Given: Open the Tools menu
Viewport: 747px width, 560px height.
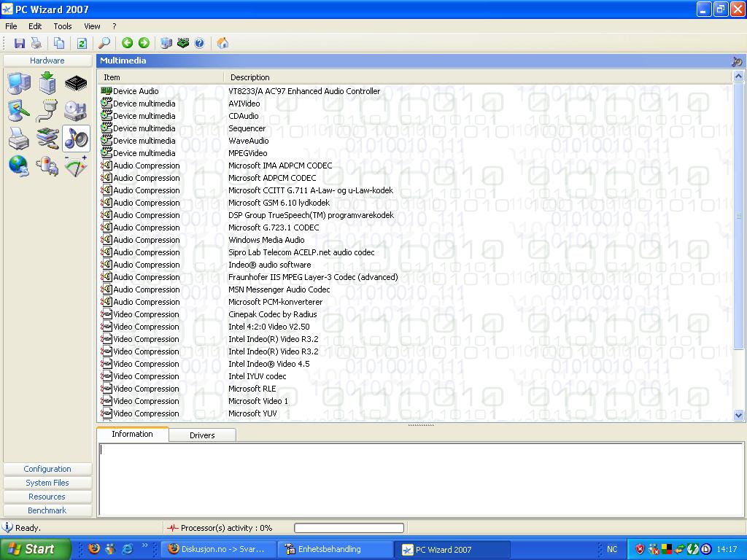Looking at the screenshot, I should tap(63, 26).
